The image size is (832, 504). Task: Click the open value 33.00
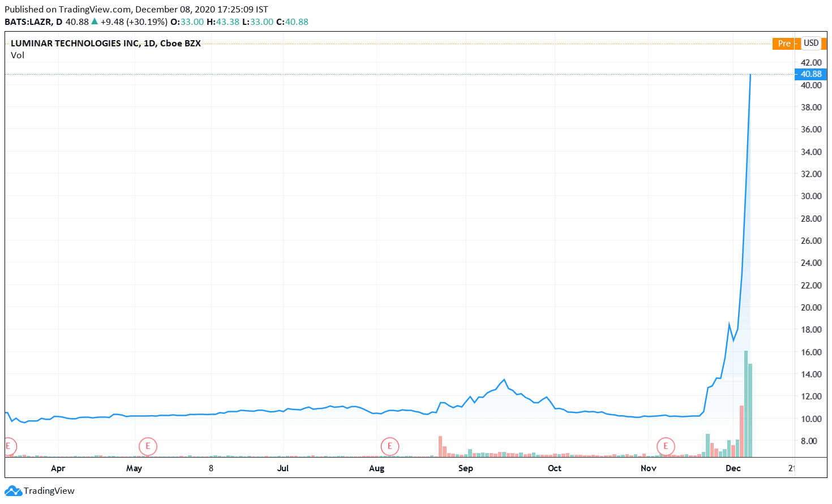tap(192, 22)
